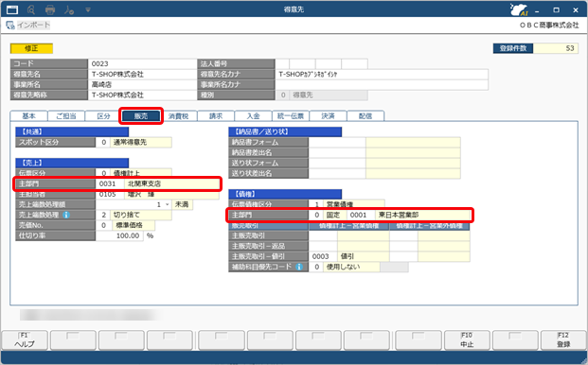Switch to the 請求 tab

click(216, 116)
